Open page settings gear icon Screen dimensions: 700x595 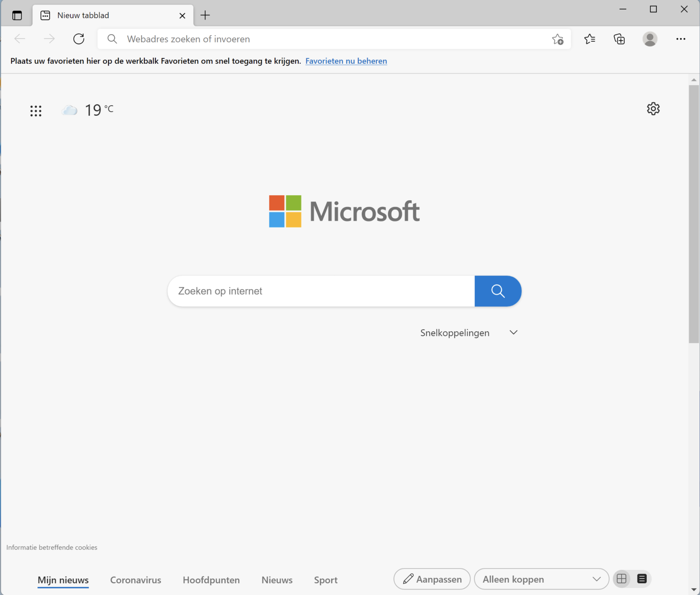[x=654, y=109]
